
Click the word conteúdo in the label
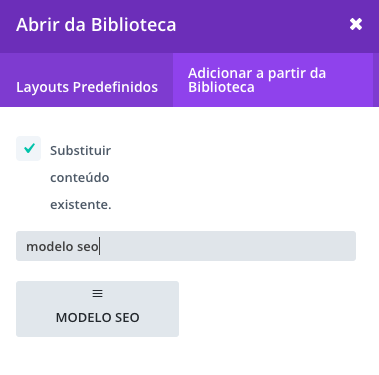point(80,178)
